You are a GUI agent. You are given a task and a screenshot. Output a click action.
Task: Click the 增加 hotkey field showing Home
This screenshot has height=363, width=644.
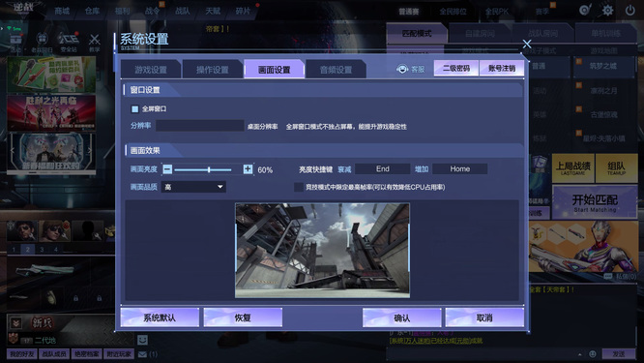click(460, 169)
